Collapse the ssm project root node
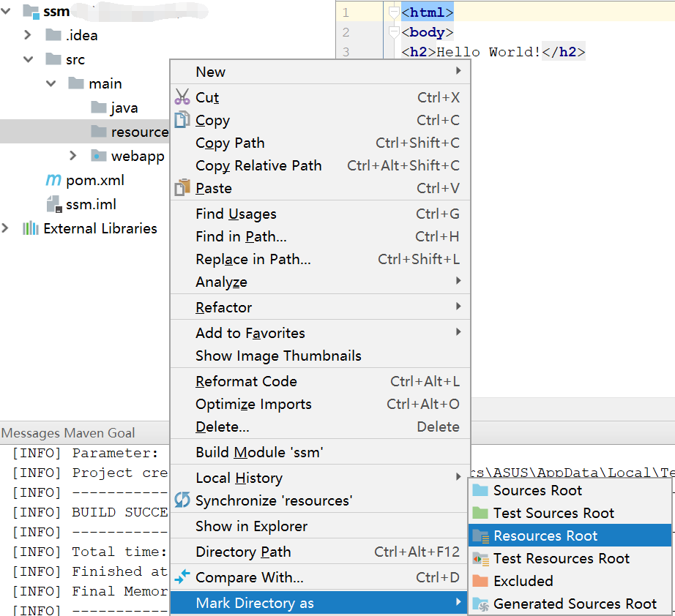The height and width of the screenshot is (616, 675). (6, 11)
